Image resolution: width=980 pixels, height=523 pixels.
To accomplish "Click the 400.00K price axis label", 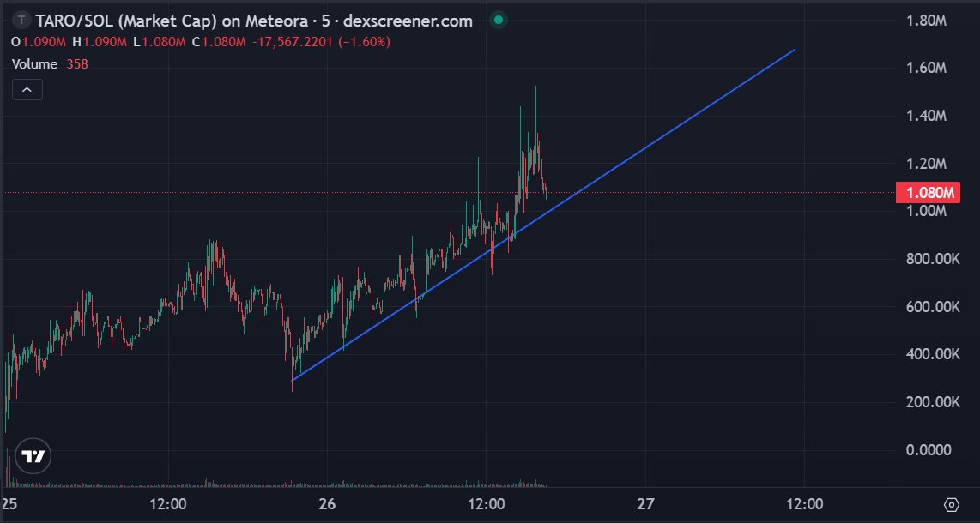I will (x=933, y=354).
